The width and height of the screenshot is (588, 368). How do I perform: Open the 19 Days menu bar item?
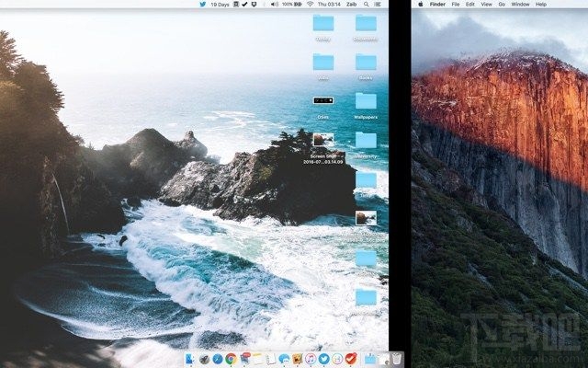[220, 5]
